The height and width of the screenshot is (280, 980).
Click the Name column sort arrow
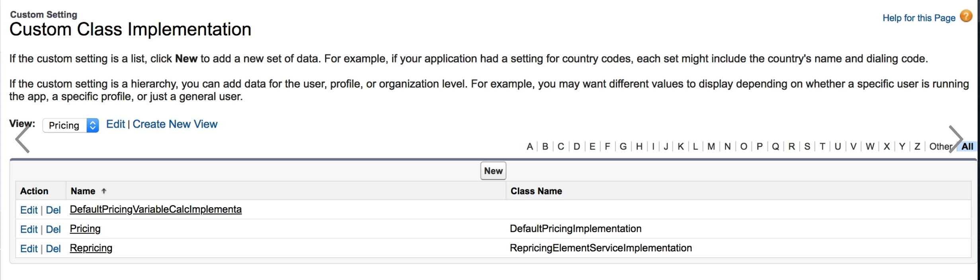104,191
